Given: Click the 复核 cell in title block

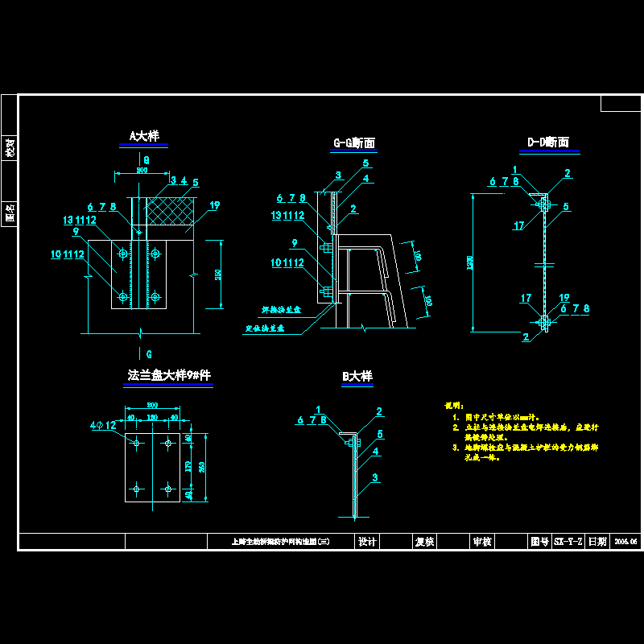Looking at the screenshot, I should (x=424, y=542).
